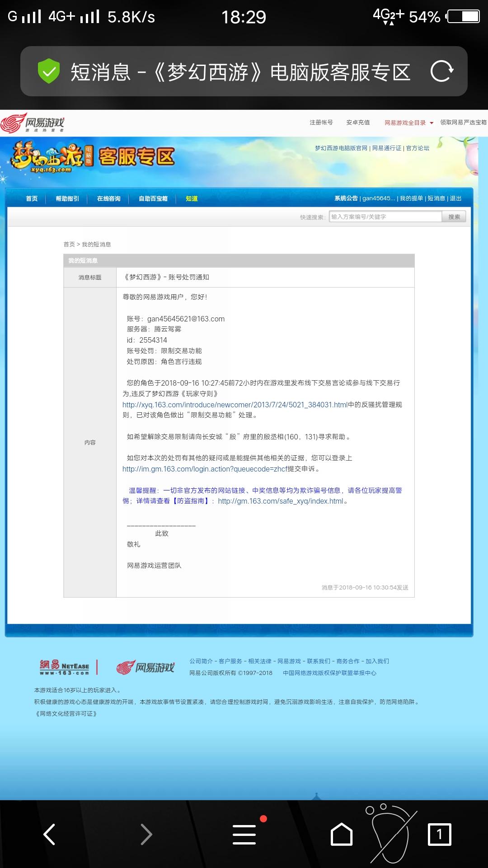
Task: Open 中国网络游戏版权保护联盟举报中心 link
Action: [x=329, y=673]
